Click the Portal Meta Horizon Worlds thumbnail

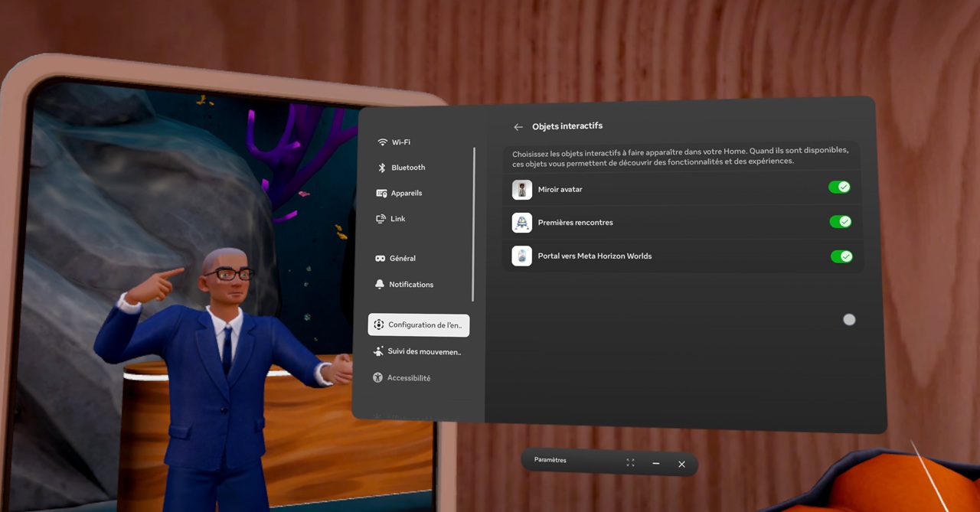(522, 256)
